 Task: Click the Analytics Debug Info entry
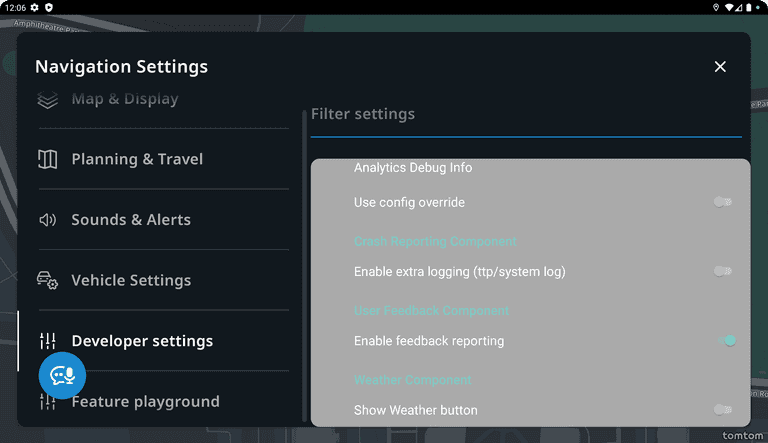[x=413, y=168]
